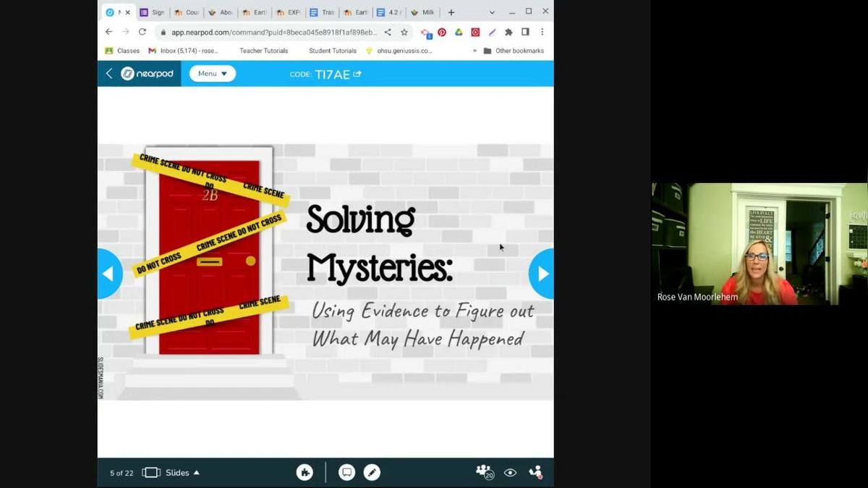The image size is (868, 488).
Task: Toggle the Chrome side panel
Action: click(x=525, y=32)
